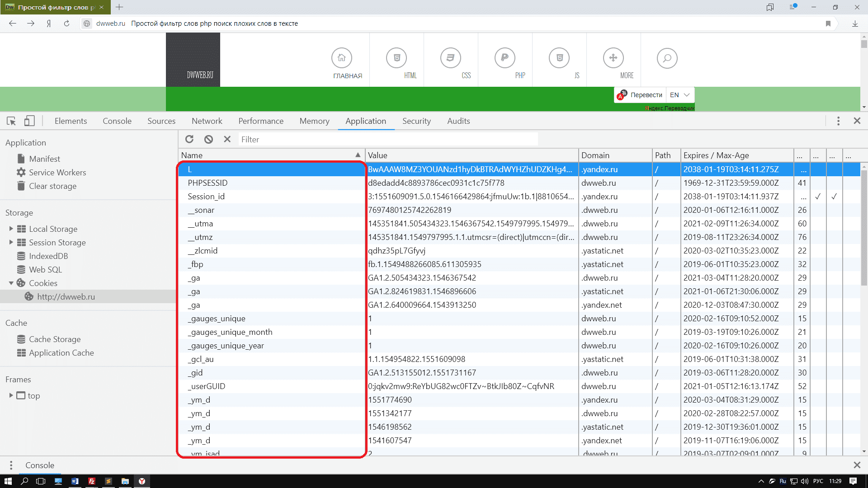Switch to the Console tab

click(x=117, y=121)
